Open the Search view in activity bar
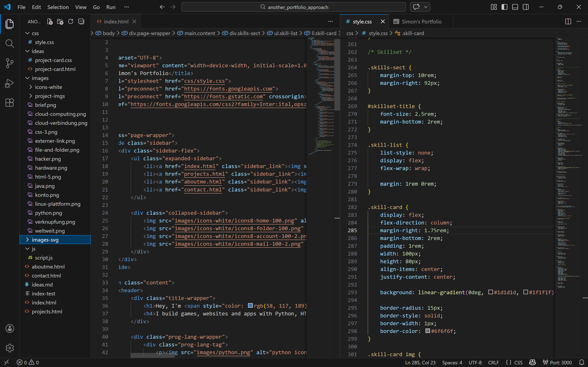Image resolution: width=588 pixels, height=367 pixels. pos(9,44)
